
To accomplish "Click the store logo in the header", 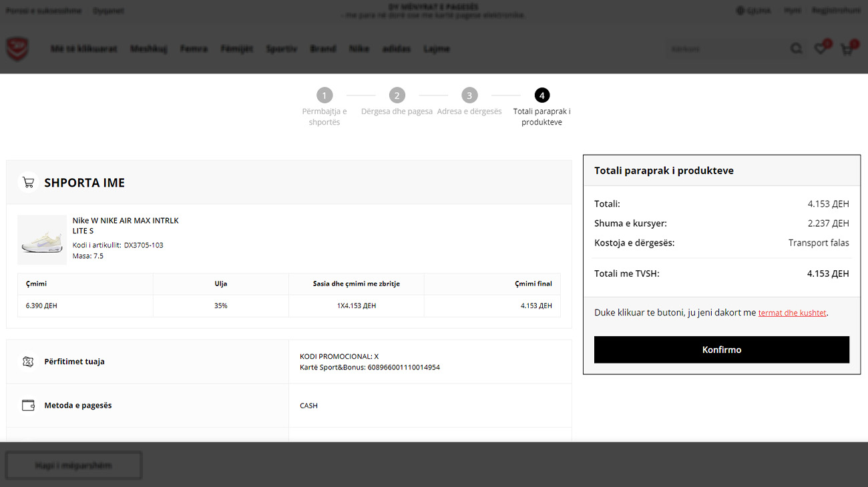I will (17, 49).
